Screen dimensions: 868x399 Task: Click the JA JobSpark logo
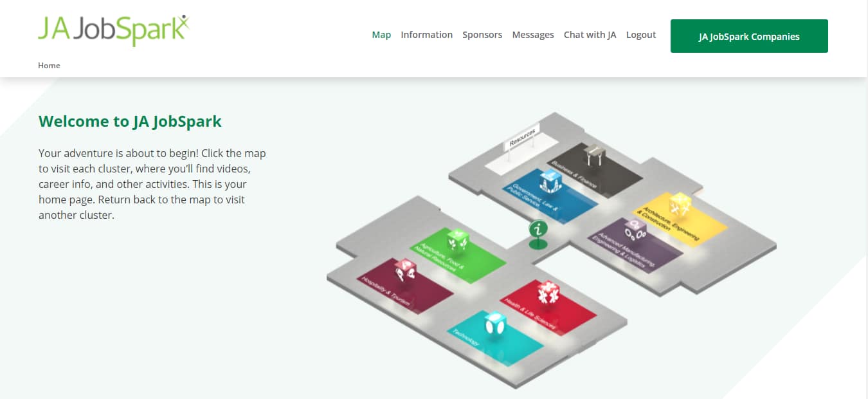114,31
